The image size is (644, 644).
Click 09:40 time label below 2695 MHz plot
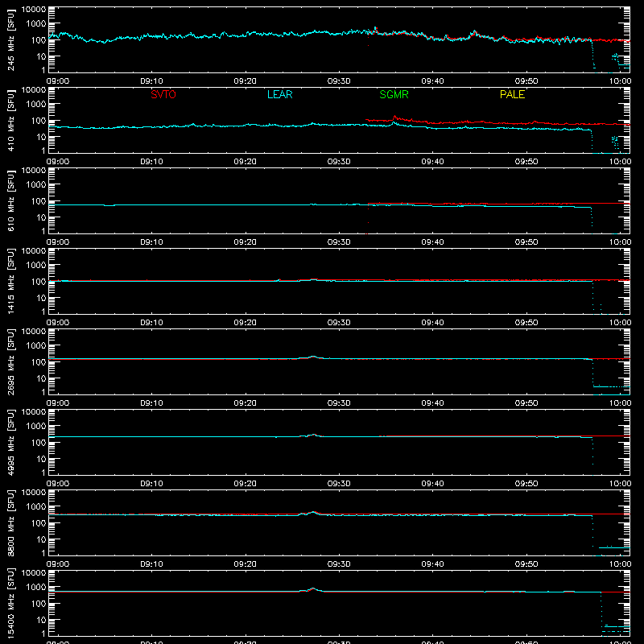432,403
